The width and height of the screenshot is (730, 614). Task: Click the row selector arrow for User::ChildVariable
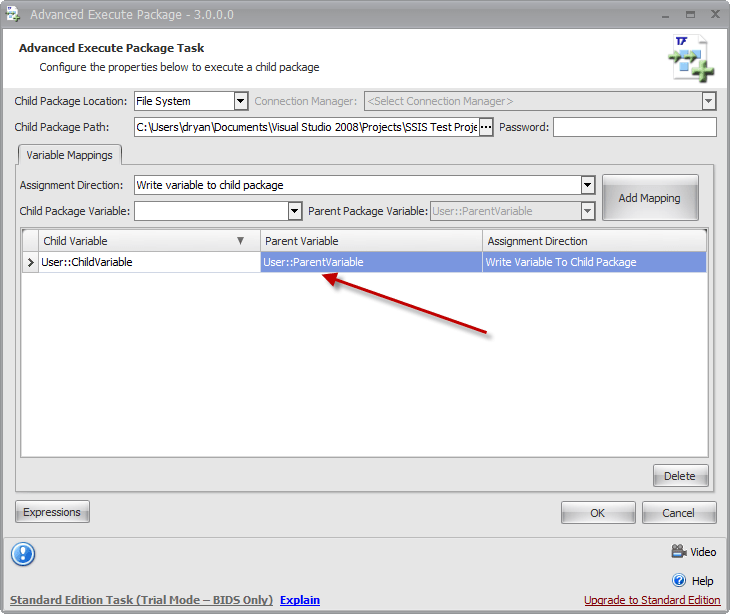point(30,262)
